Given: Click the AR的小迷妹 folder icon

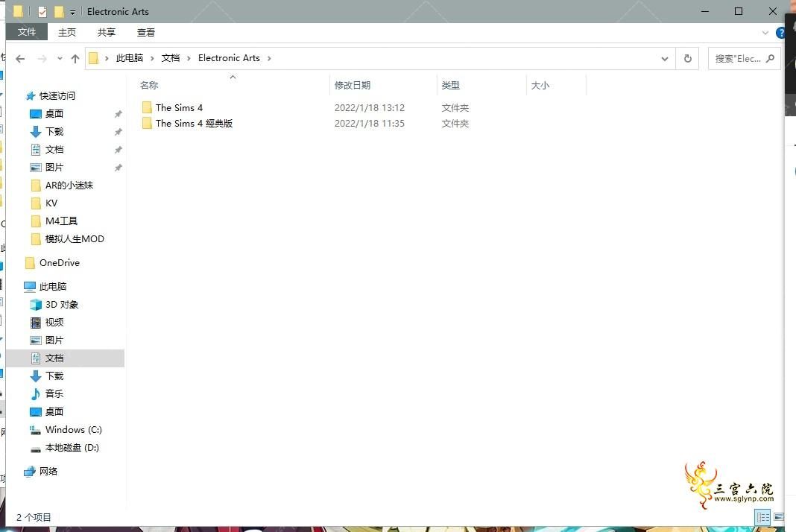Looking at the screenshot, I should tap(36, 186).
